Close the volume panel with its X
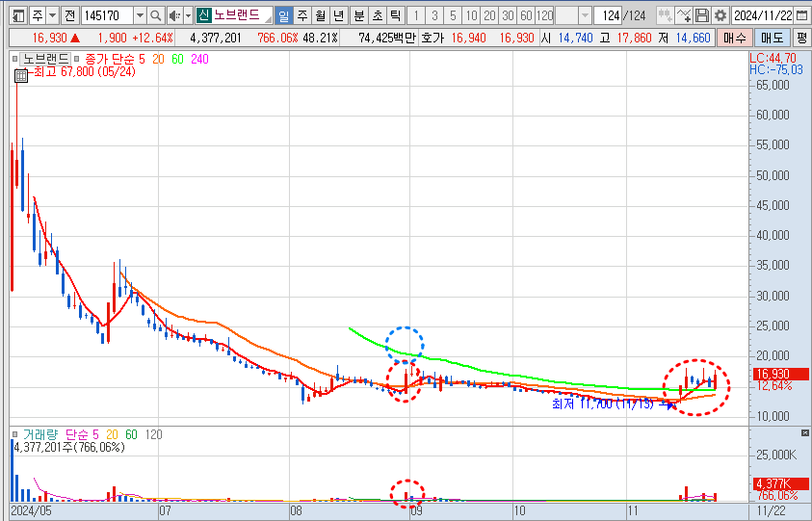This screenshot has height=521, width=812. point(804,433)
